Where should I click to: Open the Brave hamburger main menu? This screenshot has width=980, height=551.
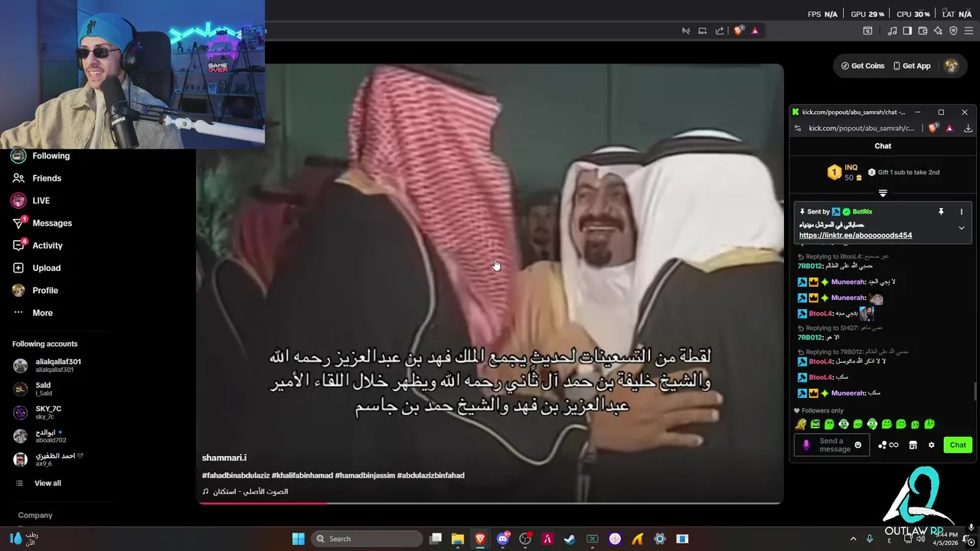(969, 31)
